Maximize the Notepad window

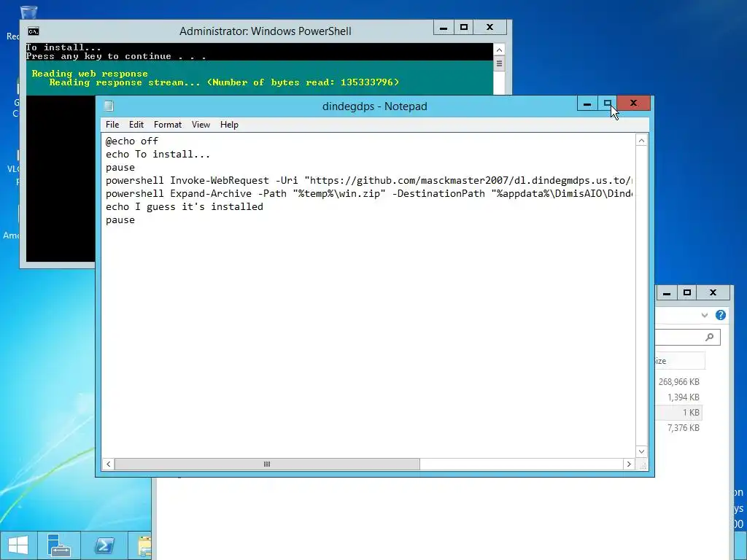pyautogui.click(x=608, y=103)
